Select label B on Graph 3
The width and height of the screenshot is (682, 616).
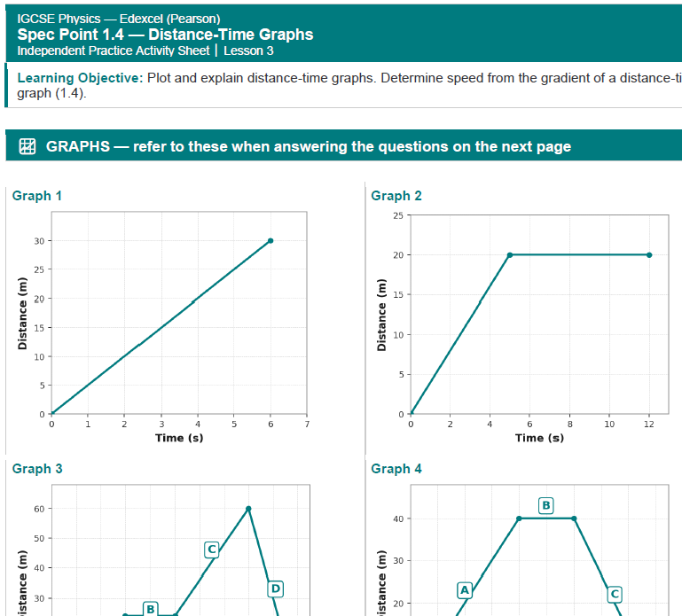(x=151, y=609)
